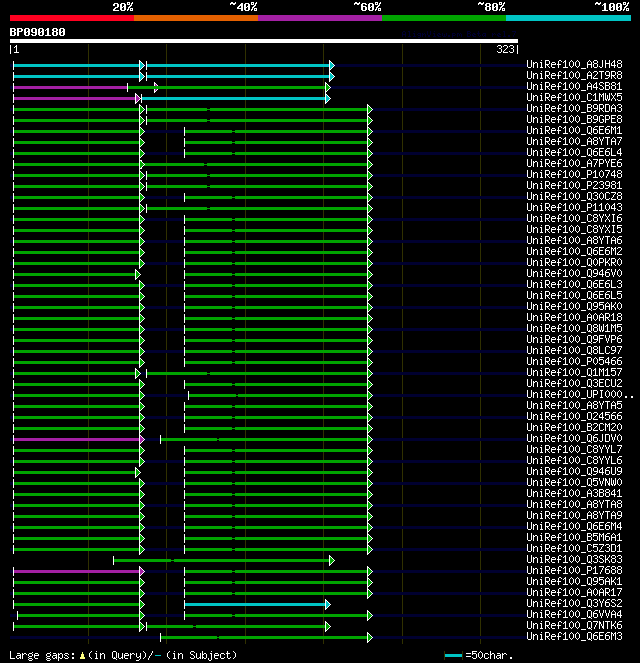Image resolution: width=640 pixels, height=663 pixels.
Task: Click the UniRef100_A8YTA5 label
Action: pos(574,405)
